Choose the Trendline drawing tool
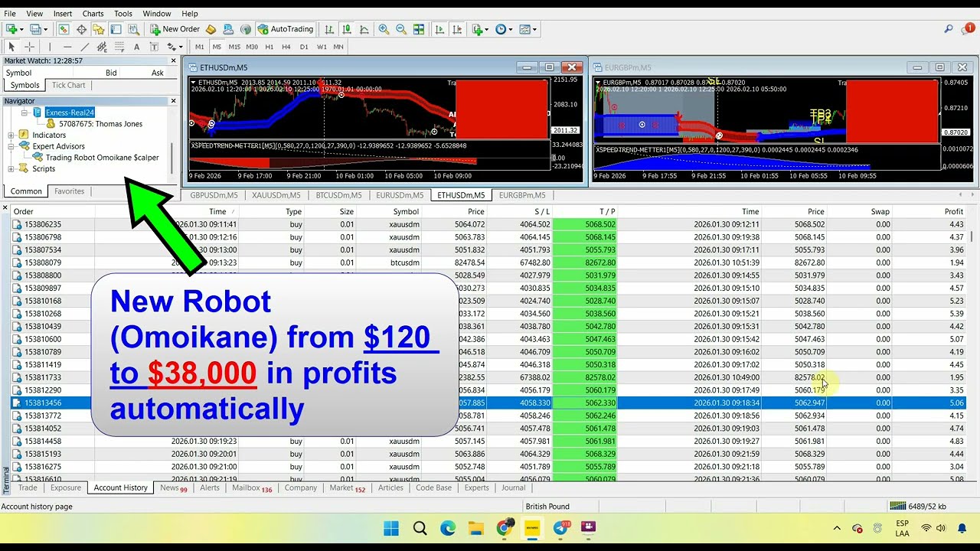 (x=84, y=47)
